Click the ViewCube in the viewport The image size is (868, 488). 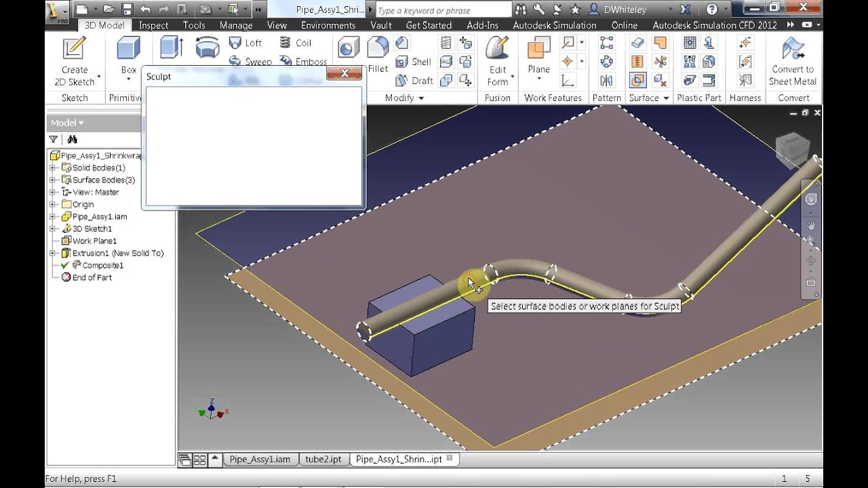793,150
